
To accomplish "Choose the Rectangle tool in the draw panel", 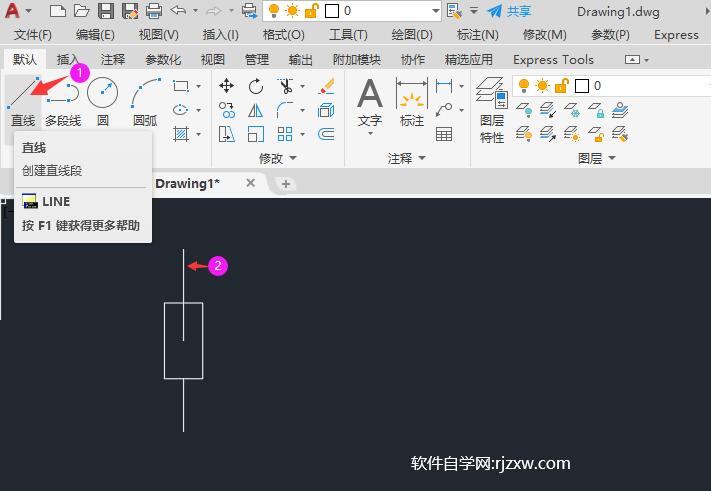I will coord(180,86).
